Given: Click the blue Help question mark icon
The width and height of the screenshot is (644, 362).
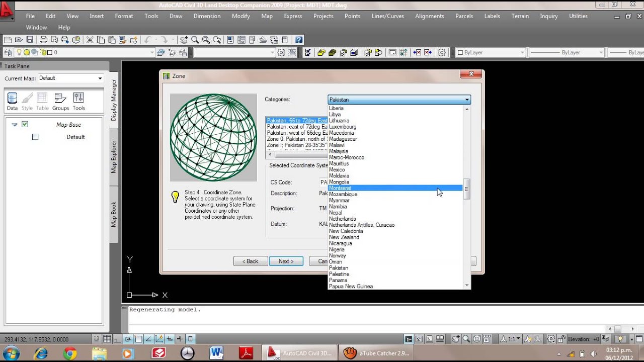Looking at the screenshot, I should [x=299, y=40].
